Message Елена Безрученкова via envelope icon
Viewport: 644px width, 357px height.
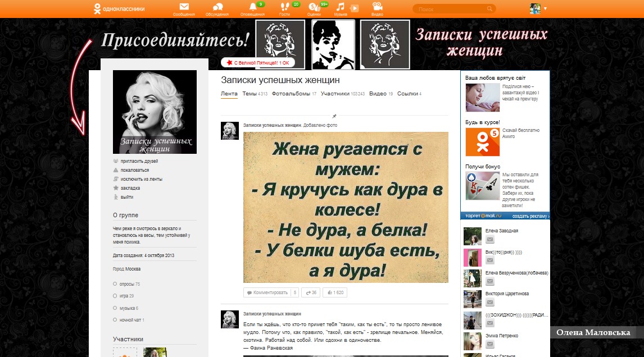[x=489, y=281]
